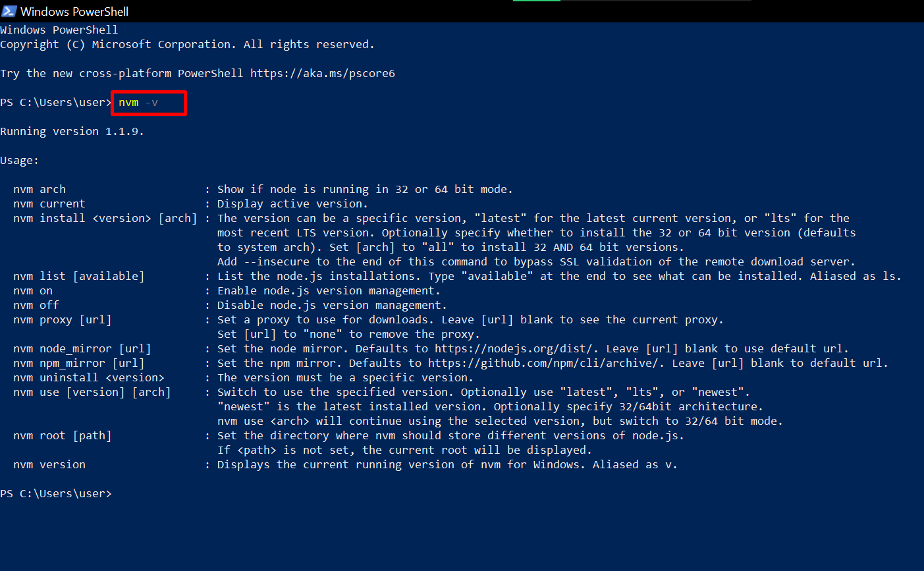The height and width of the screenshot is (571, 924).
Task: Click the "nvm uninstall <version>" command text
Action: (x=89, y=377)
